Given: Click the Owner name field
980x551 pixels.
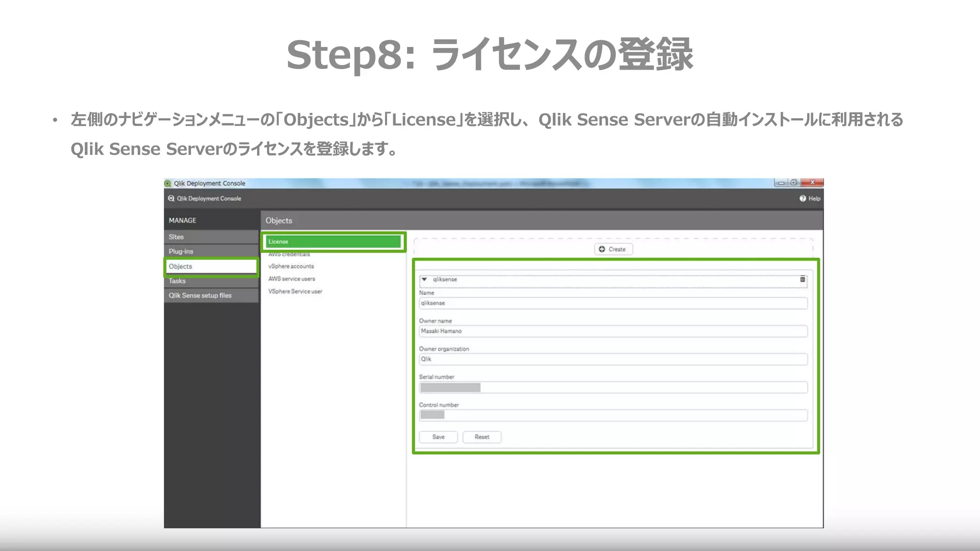Looking at the screenshot, I should click(x=613, y=331).
